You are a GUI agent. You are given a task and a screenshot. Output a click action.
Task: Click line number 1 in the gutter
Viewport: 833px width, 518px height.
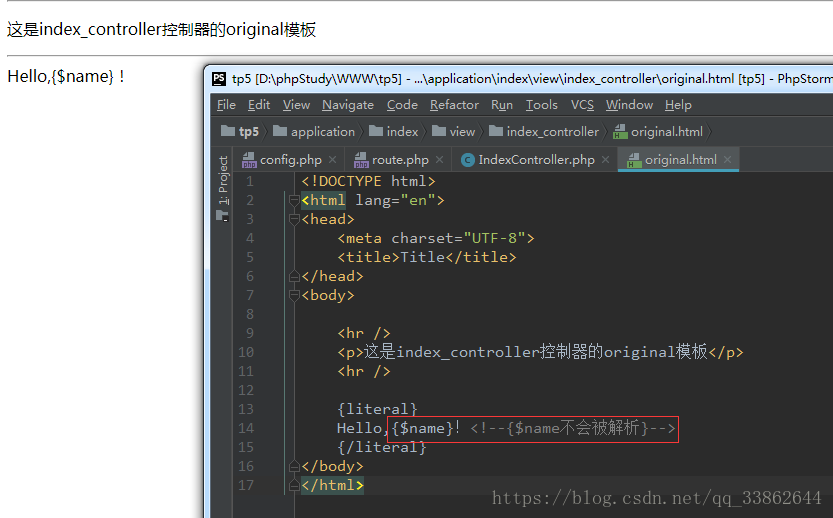(250, 181)
